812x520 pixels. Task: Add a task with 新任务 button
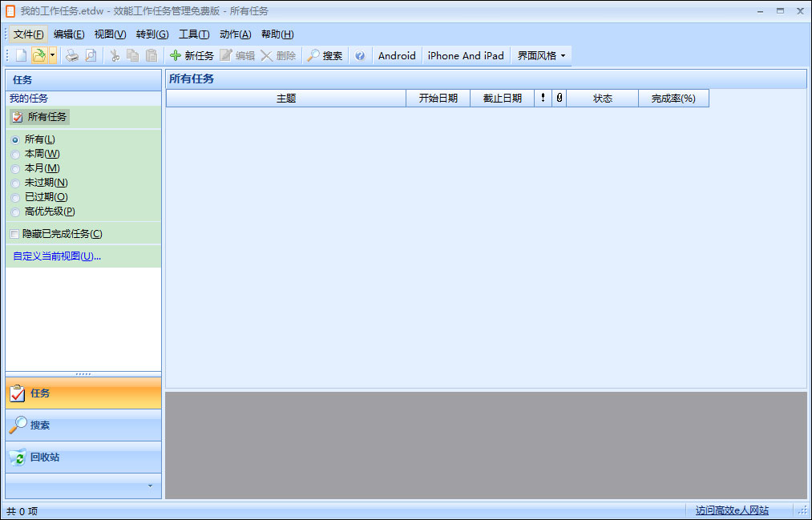[x=192, y=55]
